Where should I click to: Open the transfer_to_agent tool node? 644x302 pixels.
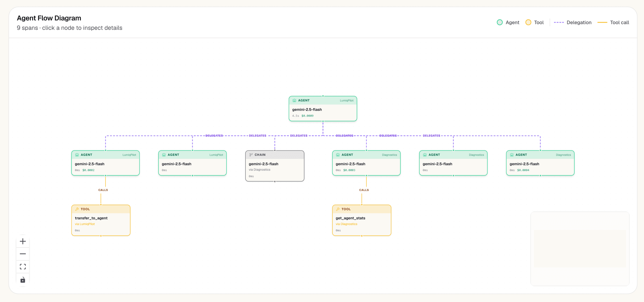point(101,220)
